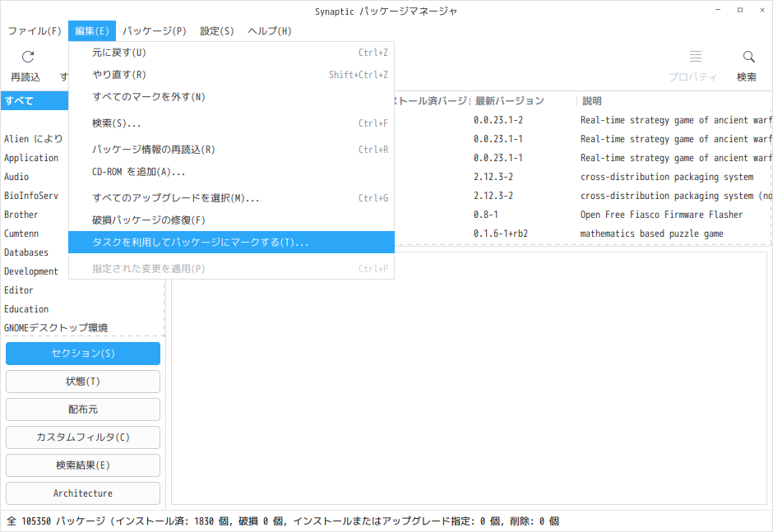Image resolution: width=773 pixels, height=532 pixels.
Task: Select CD-ROM を追加(A)... entry
Action: pos(231,172)
